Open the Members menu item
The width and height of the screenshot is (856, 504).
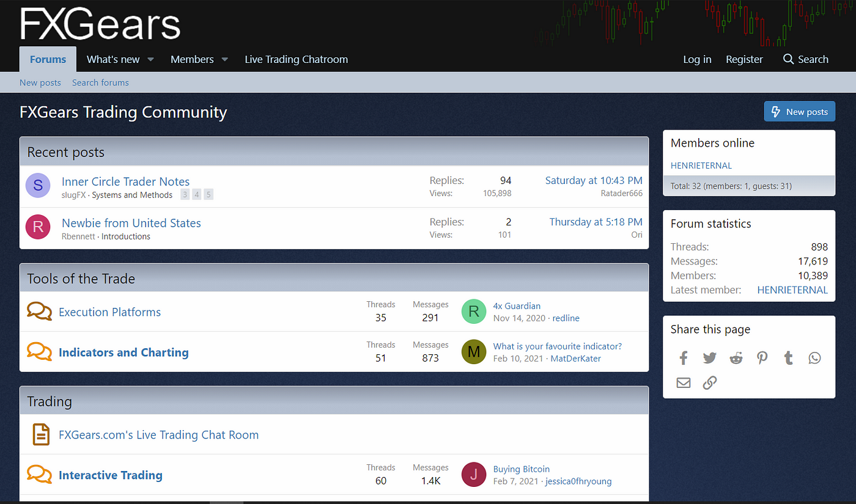[192, 59]
